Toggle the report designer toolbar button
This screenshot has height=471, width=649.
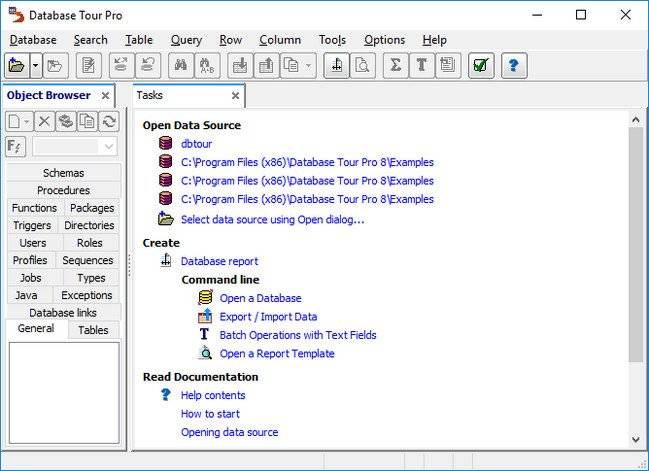click(336, 66)
